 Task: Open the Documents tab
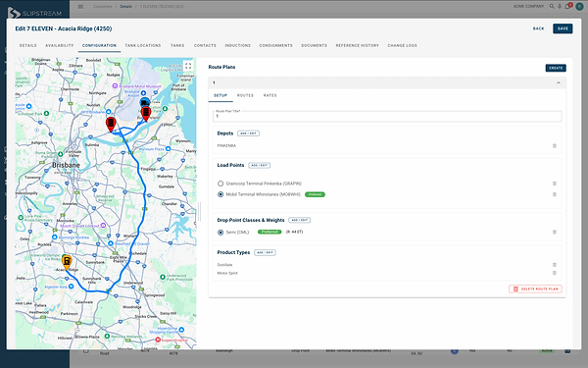pyautogui.click(x=315, y=45)
